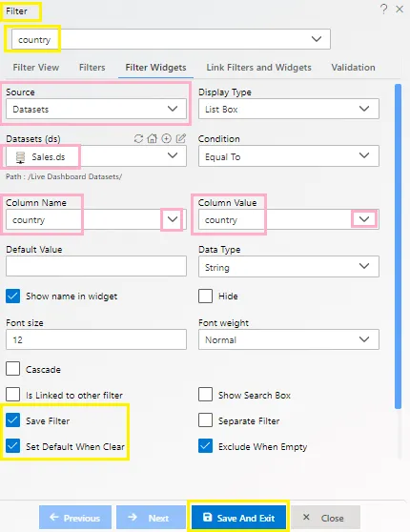Screen dimensions: 410x532
Task: Click the edit dataset pencil icon
Action: (x=181, y=138)
